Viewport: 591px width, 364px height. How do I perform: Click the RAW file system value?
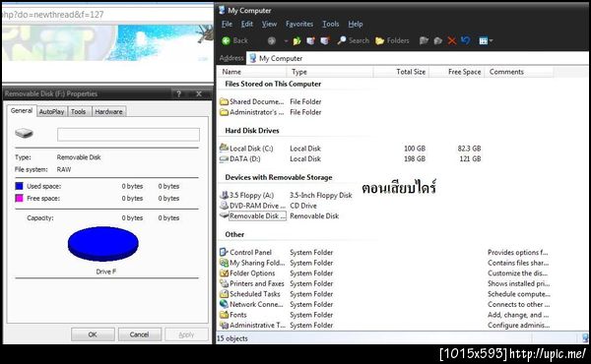point(64,169)
